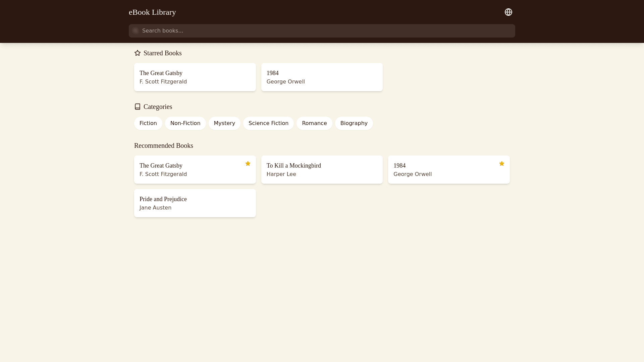
Task: Select the Fiction category
Action: [148, 123]
